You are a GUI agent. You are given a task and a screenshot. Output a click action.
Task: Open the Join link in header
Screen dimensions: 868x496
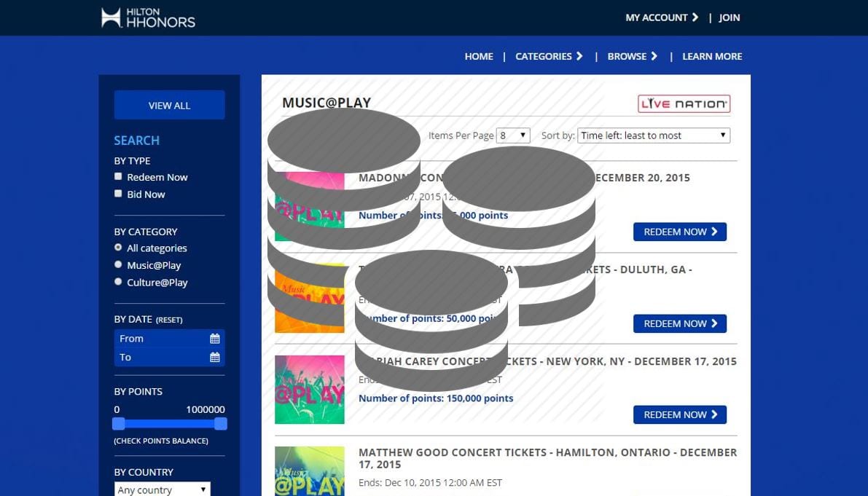(x=729, y=17)
